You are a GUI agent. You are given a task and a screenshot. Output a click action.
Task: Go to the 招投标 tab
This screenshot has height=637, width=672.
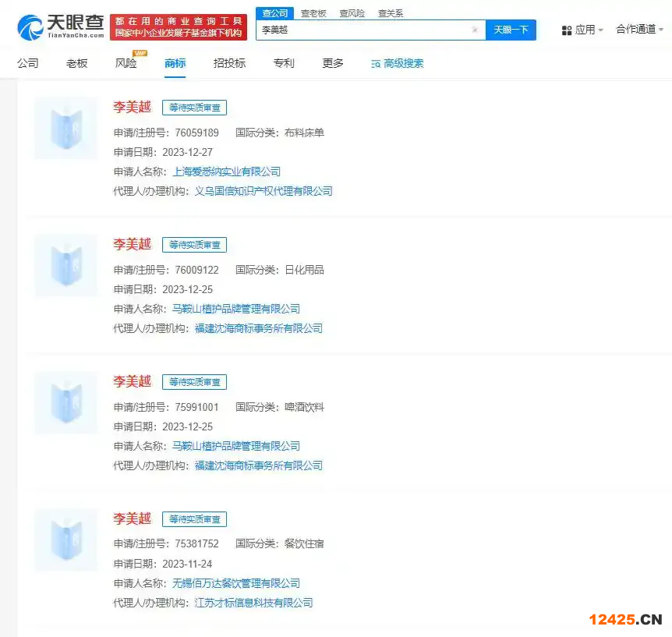pyautogui.click(x=229, y=63)
